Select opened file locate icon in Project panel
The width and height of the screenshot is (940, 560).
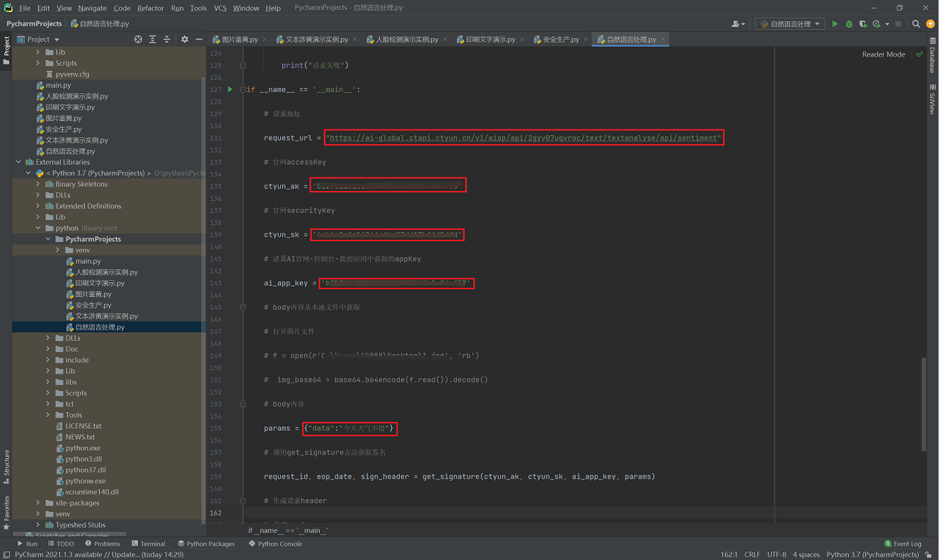138,40
